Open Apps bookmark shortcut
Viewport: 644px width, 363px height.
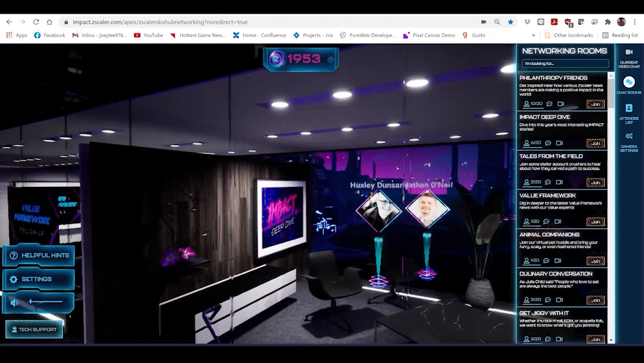pos(17,35)
